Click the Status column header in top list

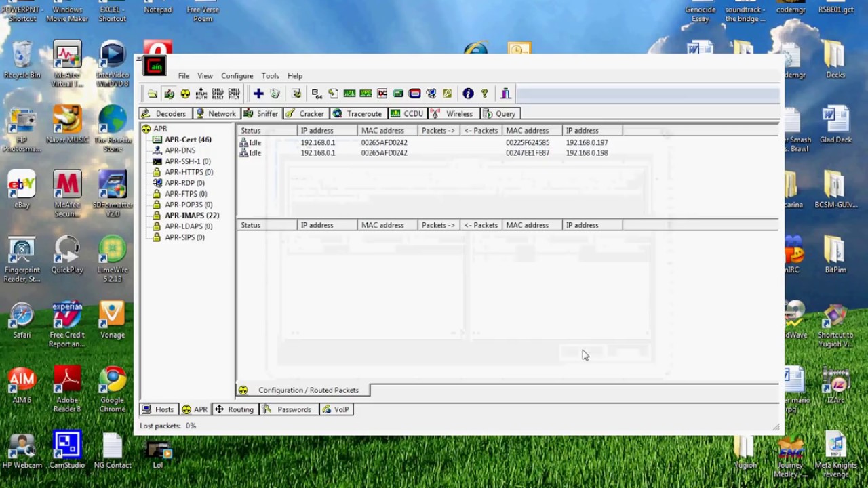click(267, 131)
